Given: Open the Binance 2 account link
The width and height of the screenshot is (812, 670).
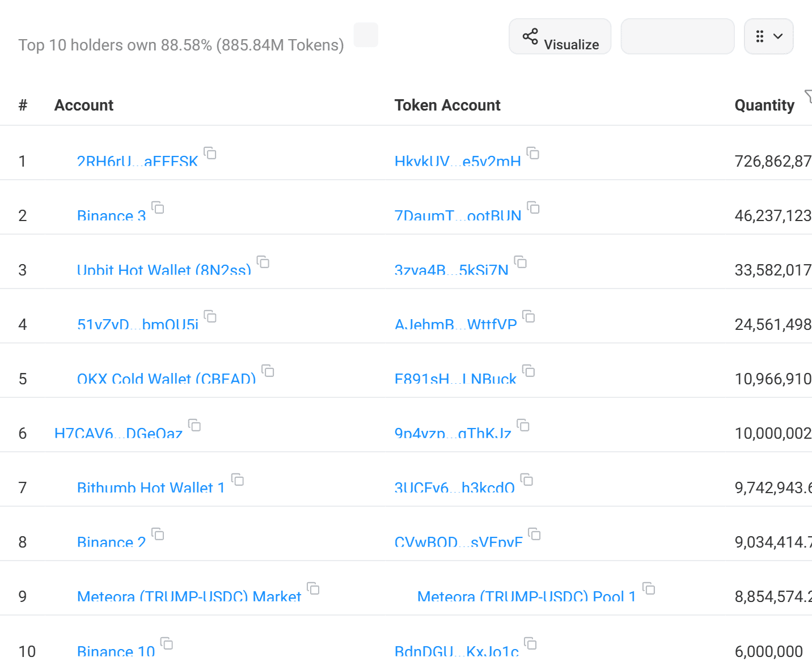Looking at the screenshot, I should [x=112, y=542].
